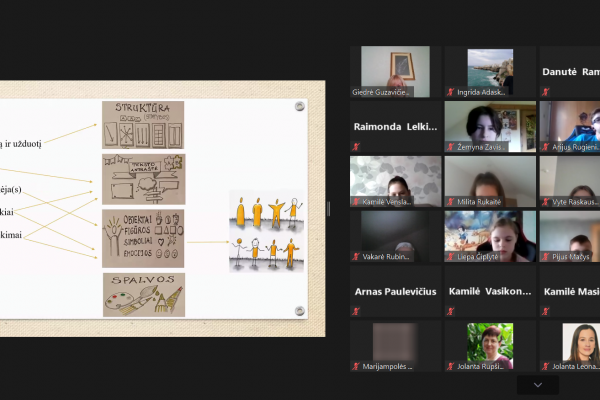The image size is (600, 400).
Task: Select Vakarė Rubin... dark video feed
Action: [x=395, y=236]
